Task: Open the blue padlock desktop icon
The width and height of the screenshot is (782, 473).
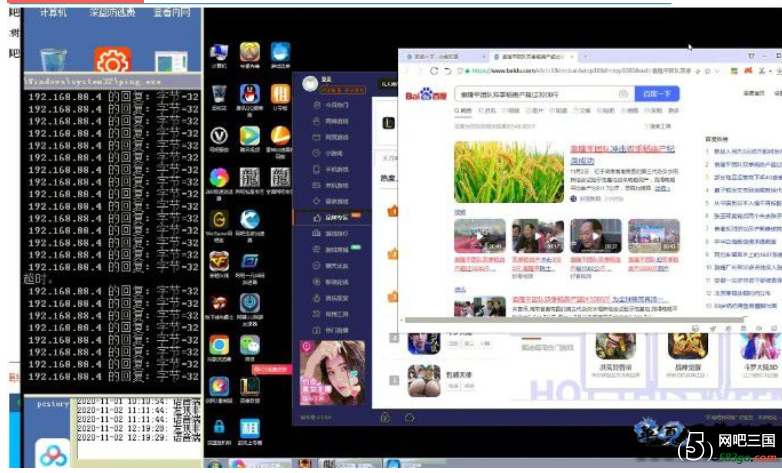Action: [219, 428]
